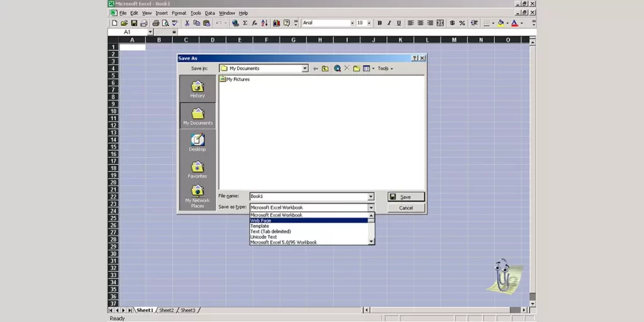The width and height of the screenshot is (644, 322).
Task: Click the Cancel button in dialog
Action: [x=406, y=208]
